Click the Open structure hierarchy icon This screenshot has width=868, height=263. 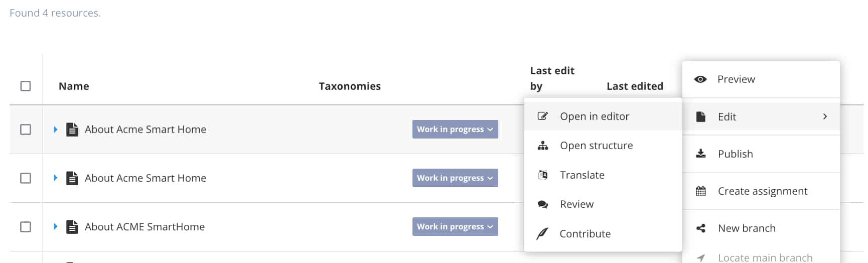coord(542,146)
